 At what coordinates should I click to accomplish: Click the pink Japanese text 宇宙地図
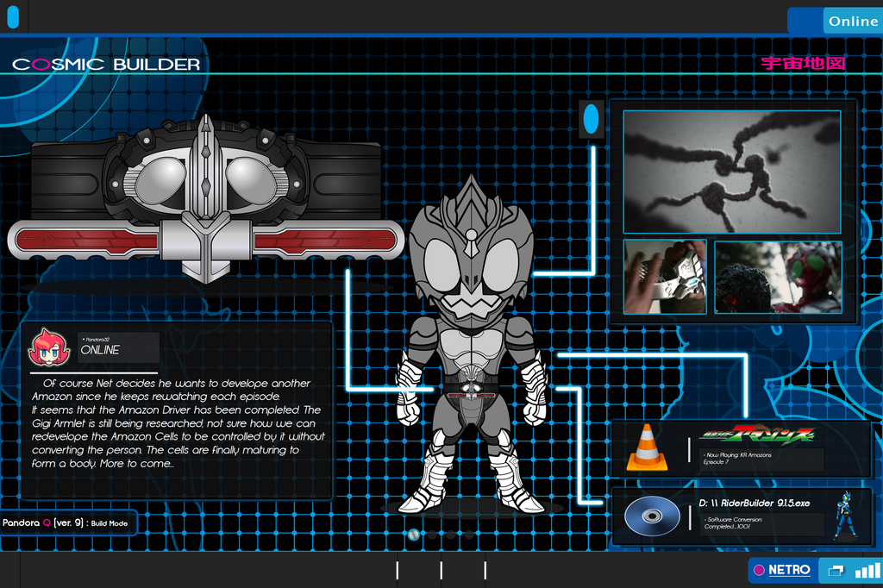coord(804,63)
